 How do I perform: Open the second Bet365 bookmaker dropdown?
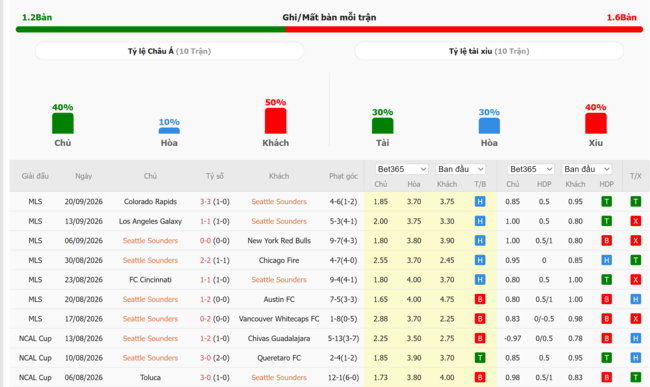tap(531, 169)
